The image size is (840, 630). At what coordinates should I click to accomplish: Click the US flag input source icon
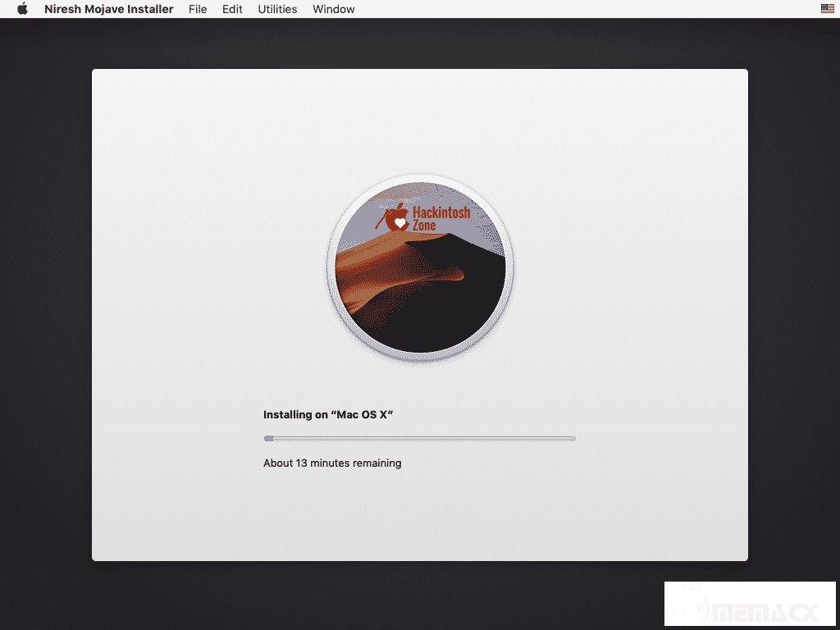[827, 9]
